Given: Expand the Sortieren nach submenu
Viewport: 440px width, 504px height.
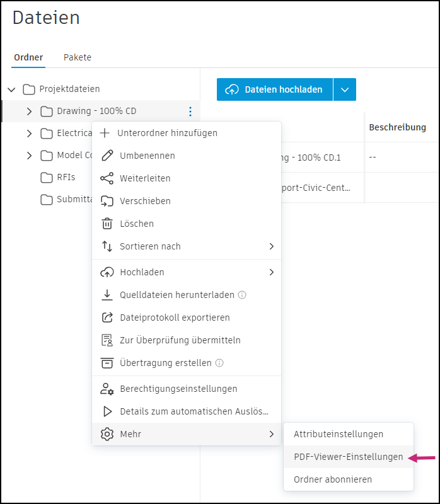Looking at the screenshot, I should (271, 246).
